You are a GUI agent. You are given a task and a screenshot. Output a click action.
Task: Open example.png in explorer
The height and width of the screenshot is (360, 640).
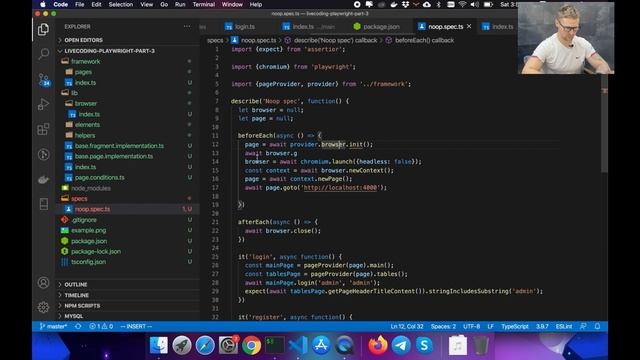(88, 230)
